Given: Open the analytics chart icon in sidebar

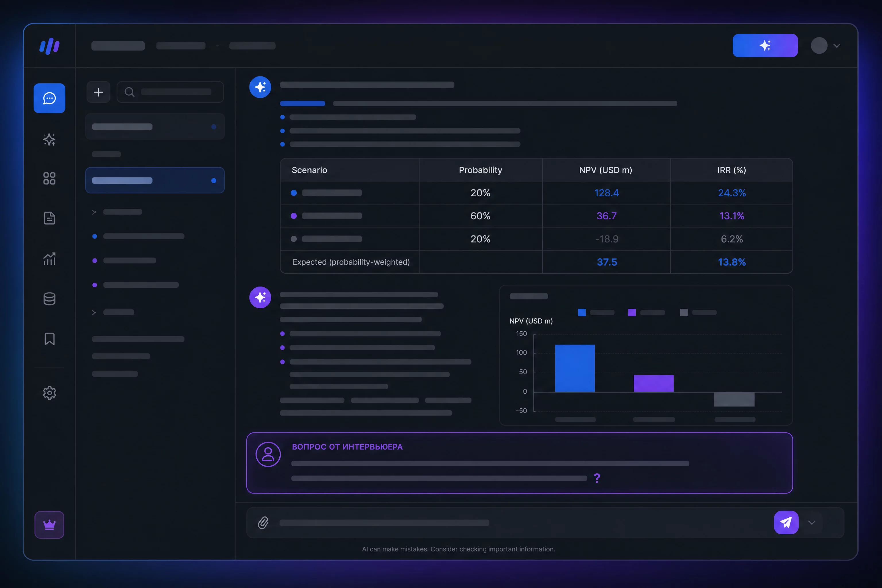Looking at the screenshot, I should point(49,258).
